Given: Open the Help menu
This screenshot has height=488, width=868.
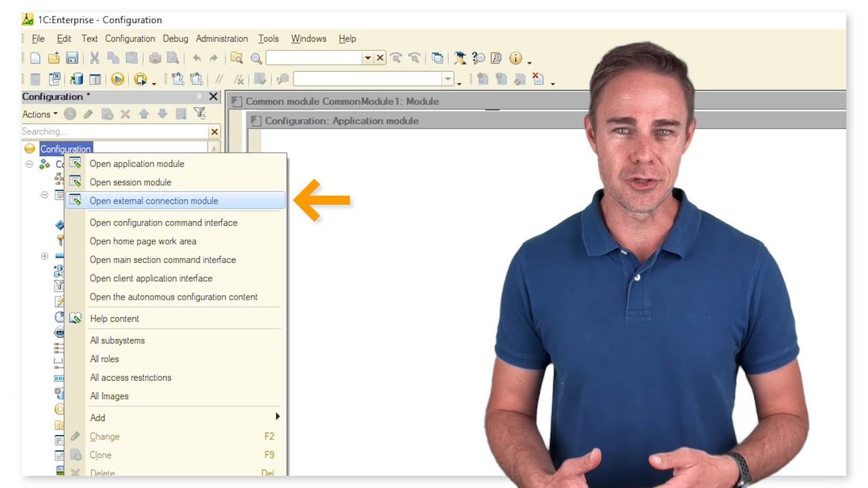Looking at the screenshot, I should 347,39.
